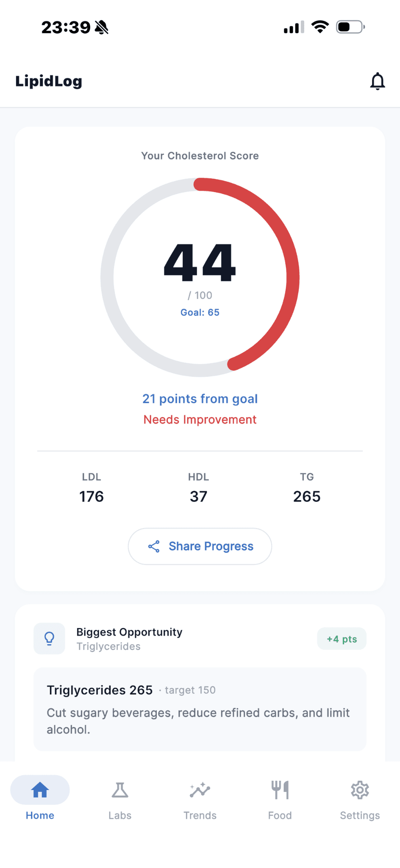Go to the Trends tab label

point(200,815)
